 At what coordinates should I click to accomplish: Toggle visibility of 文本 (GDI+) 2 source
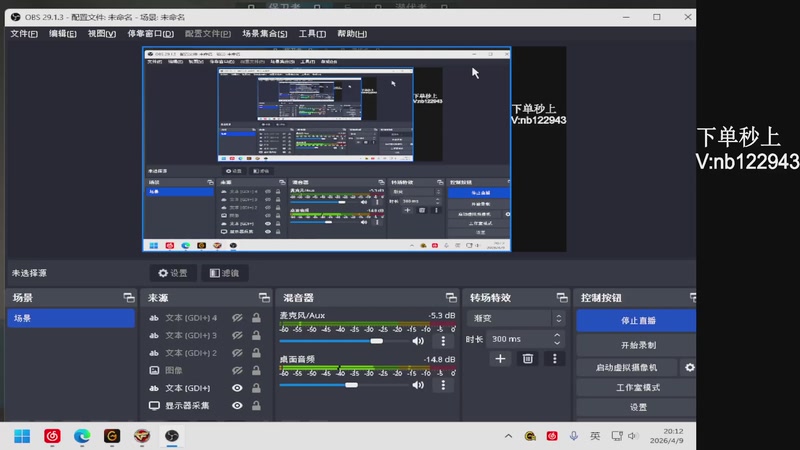click(237, 353)
